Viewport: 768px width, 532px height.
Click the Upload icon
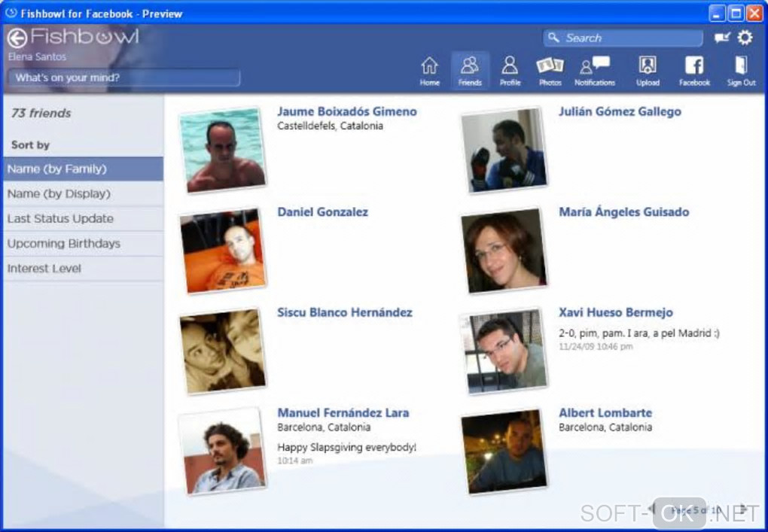(x=648, y=71)
